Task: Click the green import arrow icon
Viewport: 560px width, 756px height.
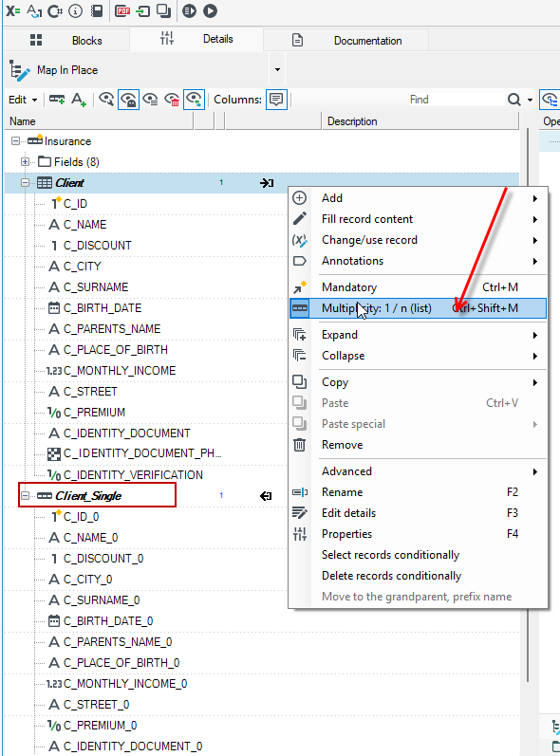Action: (x=143, y=10)
